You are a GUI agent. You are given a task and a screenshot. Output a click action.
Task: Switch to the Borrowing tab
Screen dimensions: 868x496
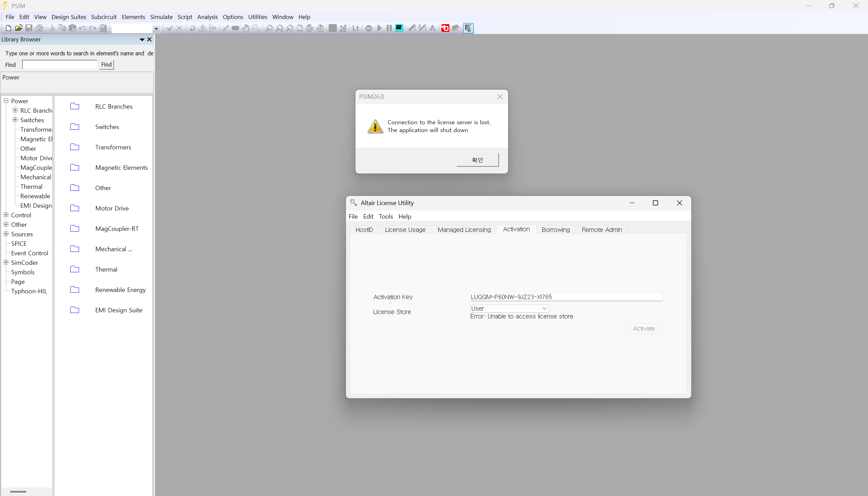tap(556, 229)
